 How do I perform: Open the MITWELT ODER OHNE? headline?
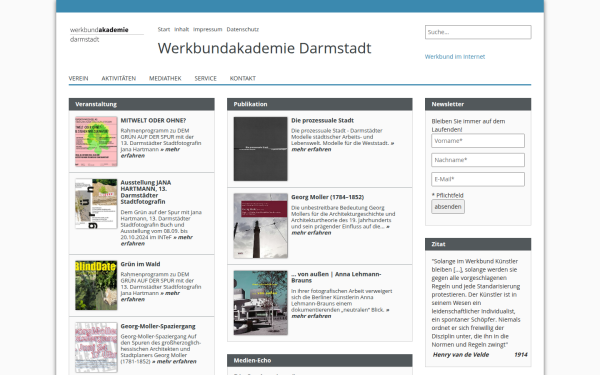(153, 120)
